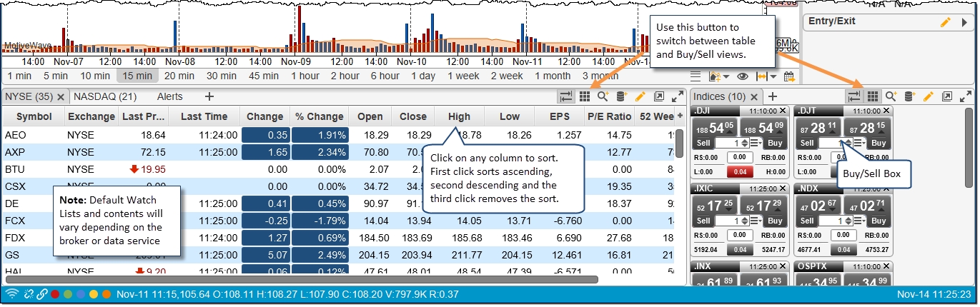Maximize the NYSE watch list panel
This screenshot has width=980, height=307.
coord(678,96)
